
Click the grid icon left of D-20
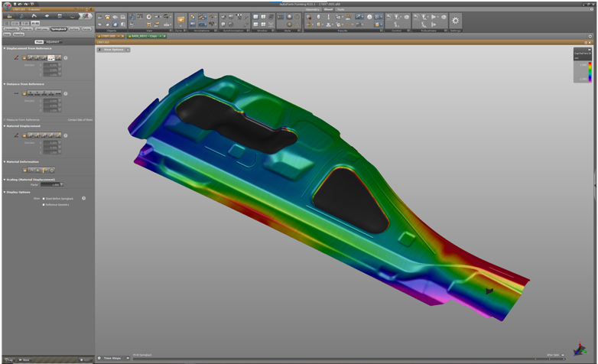(6, 23)
